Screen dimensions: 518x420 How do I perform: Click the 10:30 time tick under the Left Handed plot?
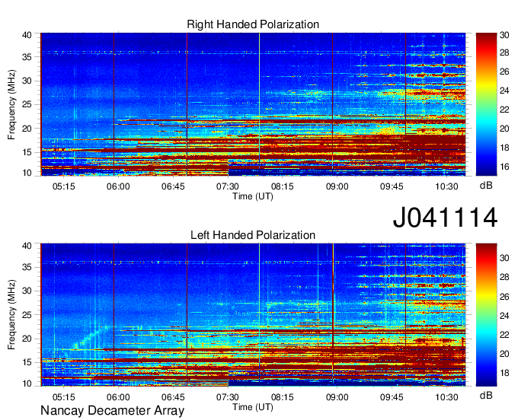pos(446,397)
